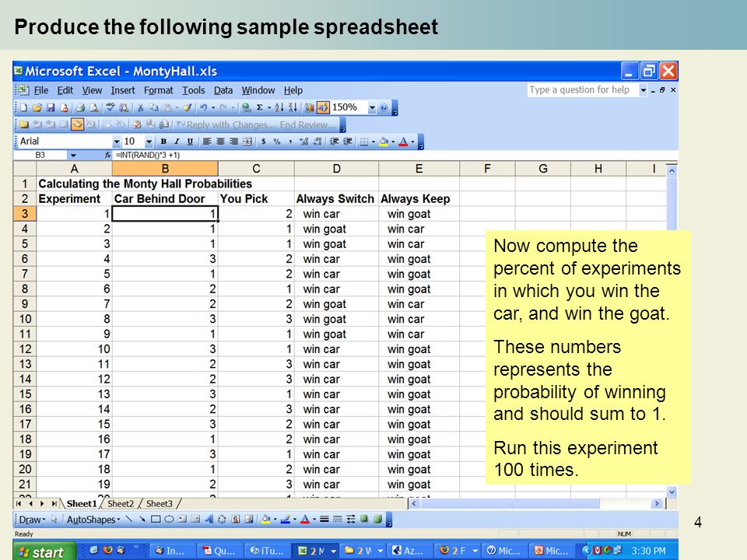This screenshot has height=560, width=747.
Task: Open a file with the Open folder icon
Action: click(37, 107)
